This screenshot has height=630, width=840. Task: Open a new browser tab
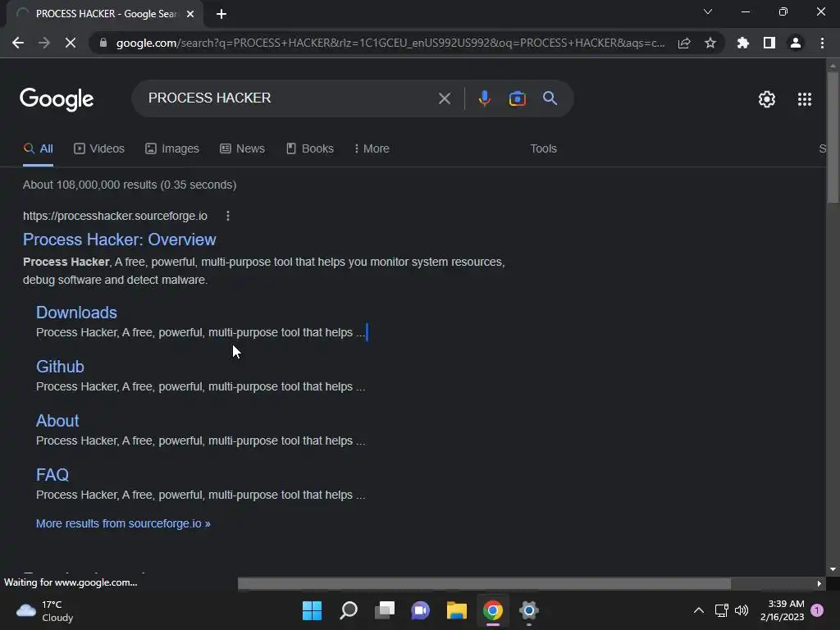221,14
